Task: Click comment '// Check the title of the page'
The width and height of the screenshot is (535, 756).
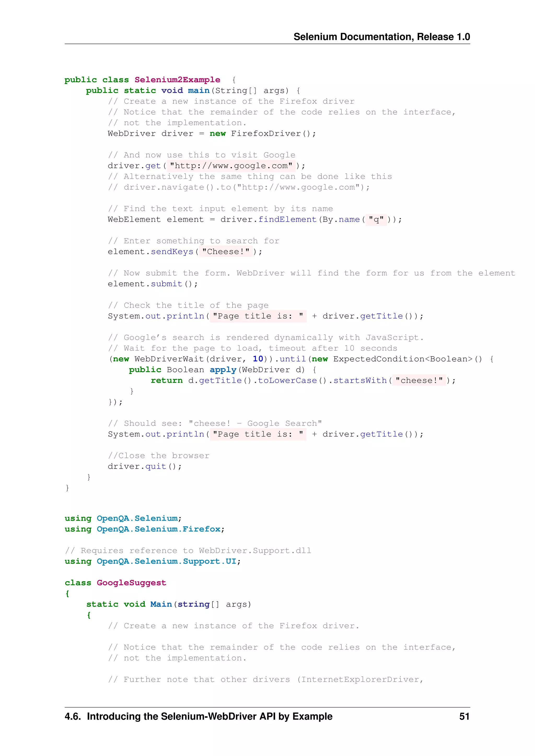Action: coord(188,305)
